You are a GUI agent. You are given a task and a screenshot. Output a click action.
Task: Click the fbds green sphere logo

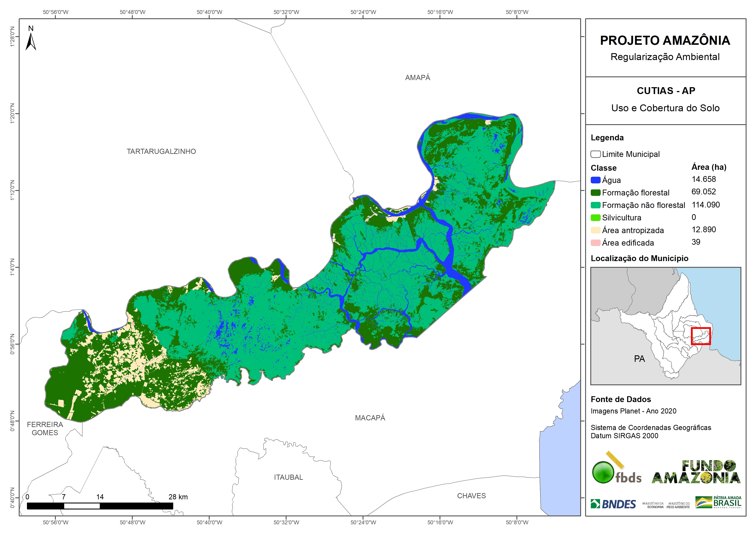tap(603, 472)
